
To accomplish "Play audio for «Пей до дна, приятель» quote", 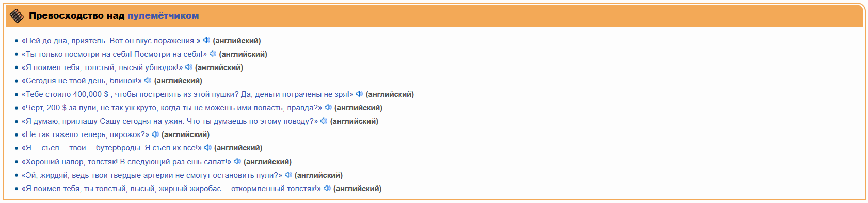I will click(206, 40).
